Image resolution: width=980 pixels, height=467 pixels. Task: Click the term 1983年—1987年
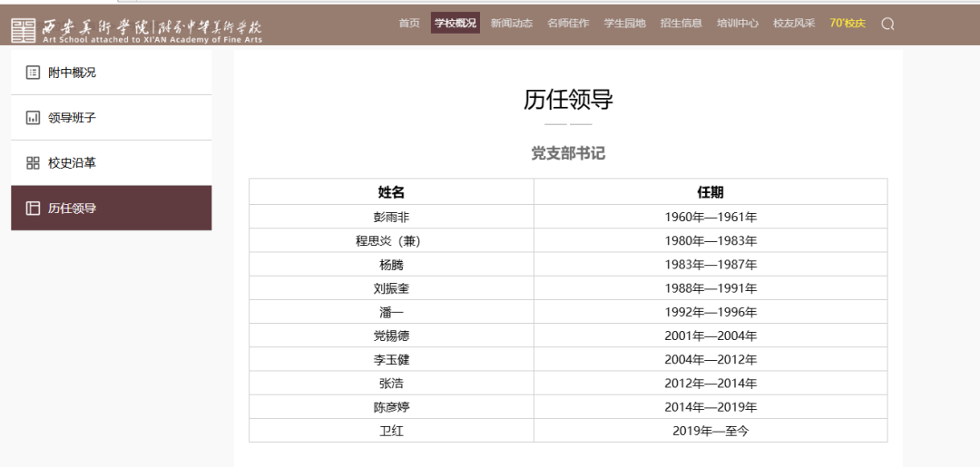pyautogui.click(x=710, y=264)
